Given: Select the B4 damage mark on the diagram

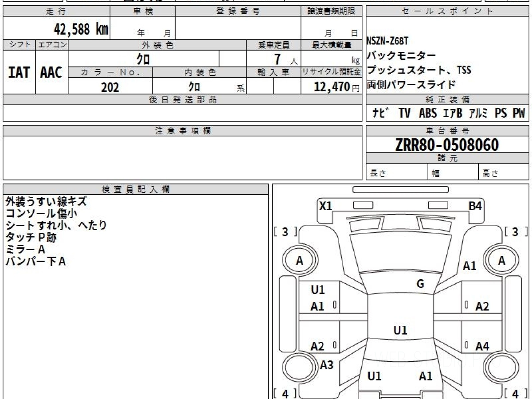Looking at the screenshot, I should click(475, 206).
